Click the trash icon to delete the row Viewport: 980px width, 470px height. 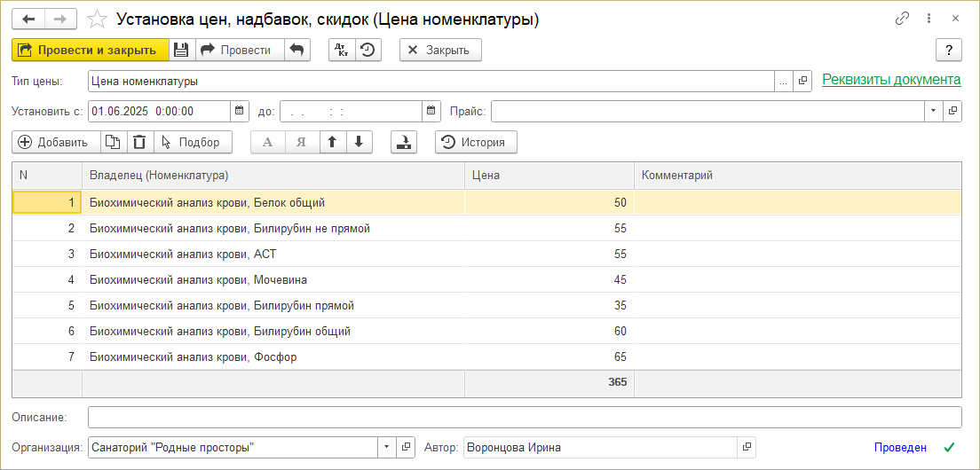point(139,142)
